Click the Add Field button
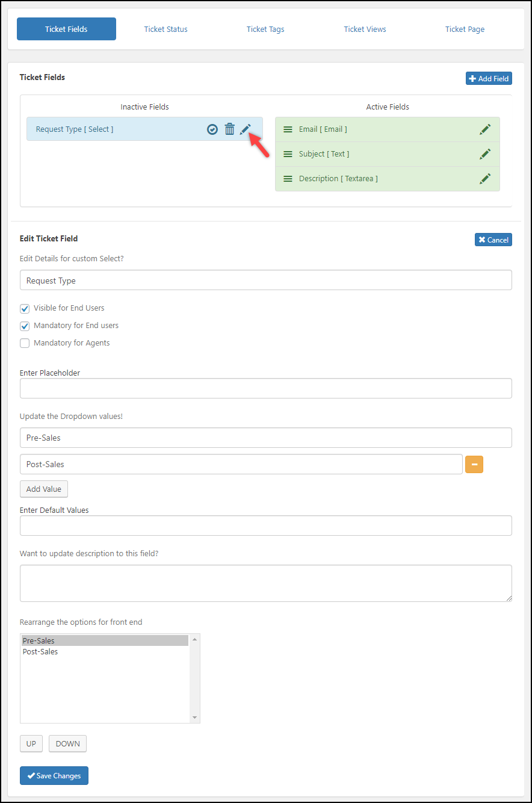Viewport: 532px width, 803px height. click(x=489, y=78)
